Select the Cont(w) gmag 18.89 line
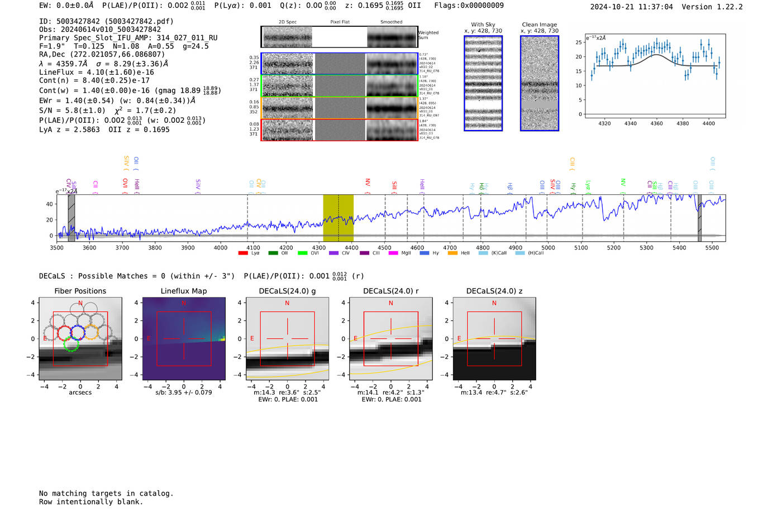 130,90
